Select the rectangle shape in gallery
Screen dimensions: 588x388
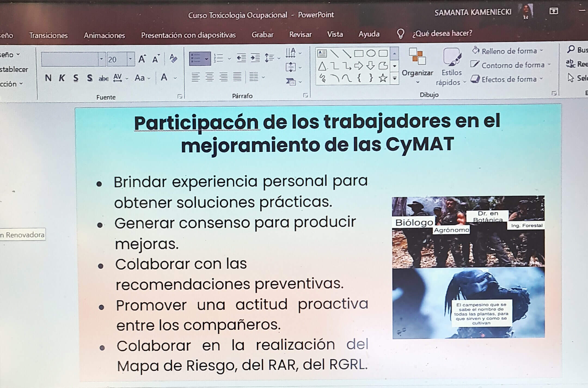click(359, 53)
